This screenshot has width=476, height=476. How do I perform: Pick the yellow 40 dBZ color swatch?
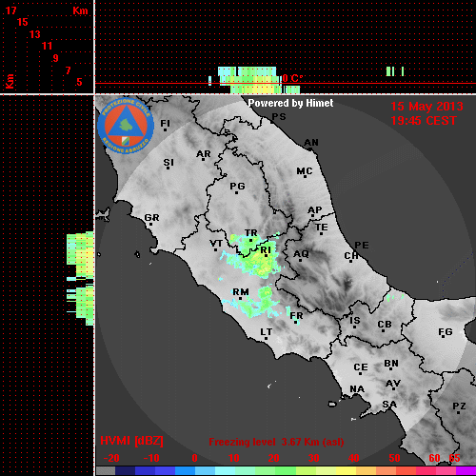346,470
